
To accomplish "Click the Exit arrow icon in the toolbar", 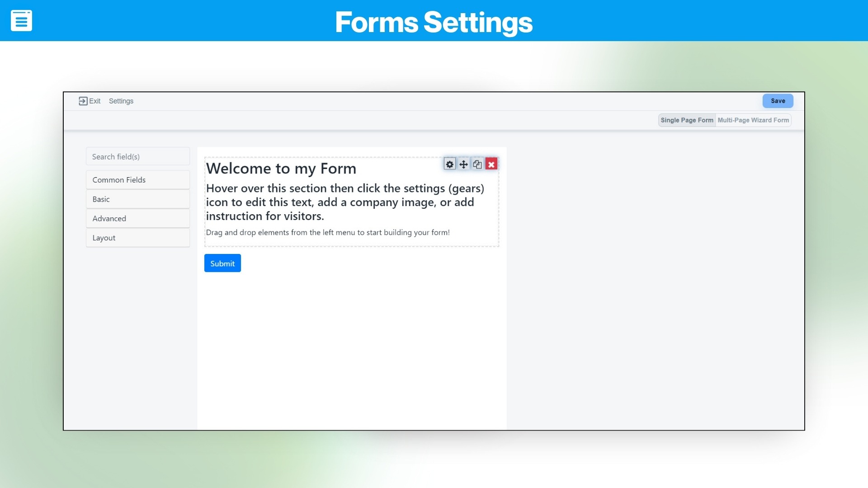I will click(x=83, y=100).
